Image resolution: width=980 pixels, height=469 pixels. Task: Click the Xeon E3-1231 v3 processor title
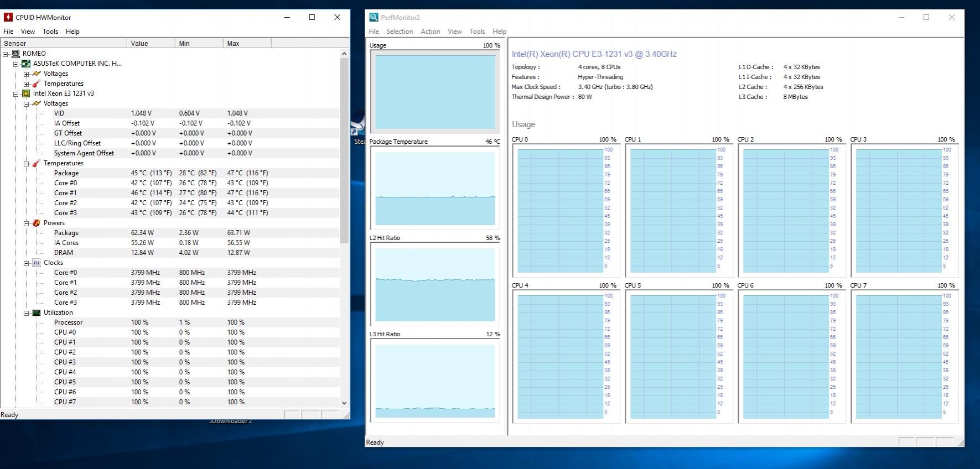[594, 54]
